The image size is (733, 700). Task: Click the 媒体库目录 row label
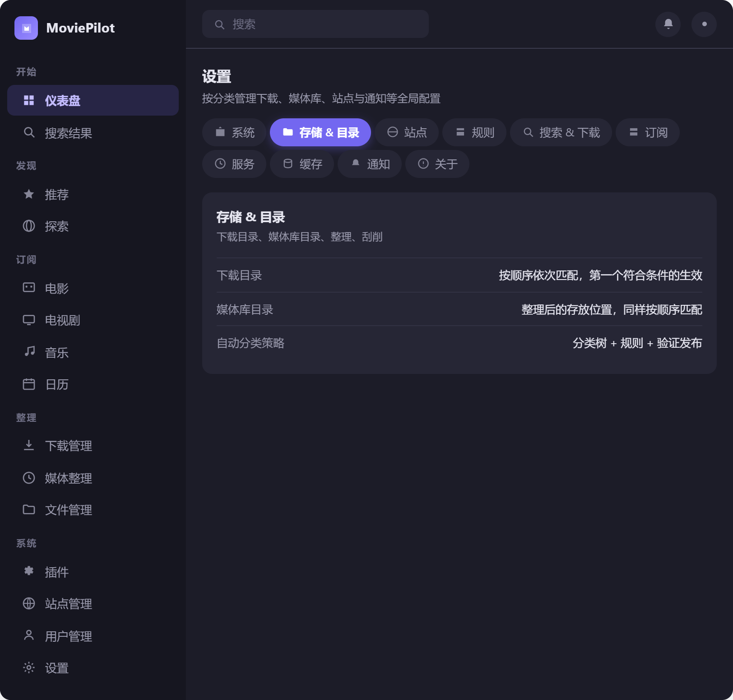[245, 310]
